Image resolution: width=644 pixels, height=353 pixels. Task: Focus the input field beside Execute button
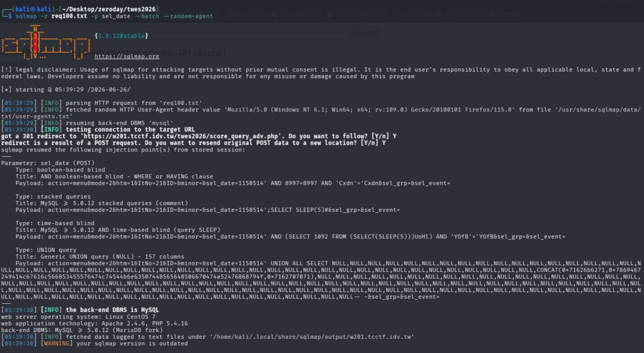[174, 33]
